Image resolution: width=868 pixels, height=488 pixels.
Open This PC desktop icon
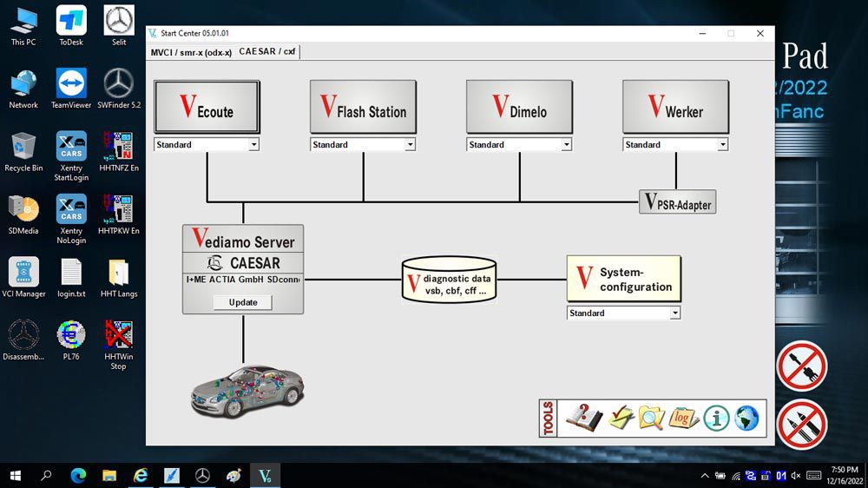click(x=23, y=26)
